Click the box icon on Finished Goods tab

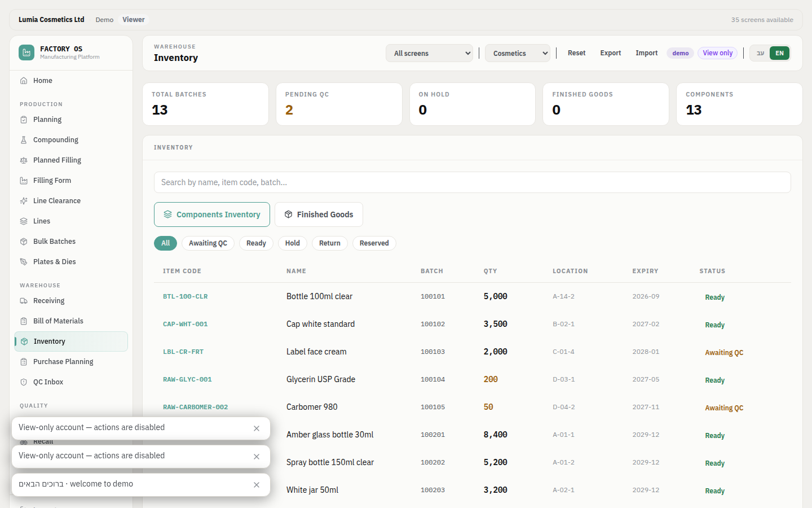coord(288,214)
